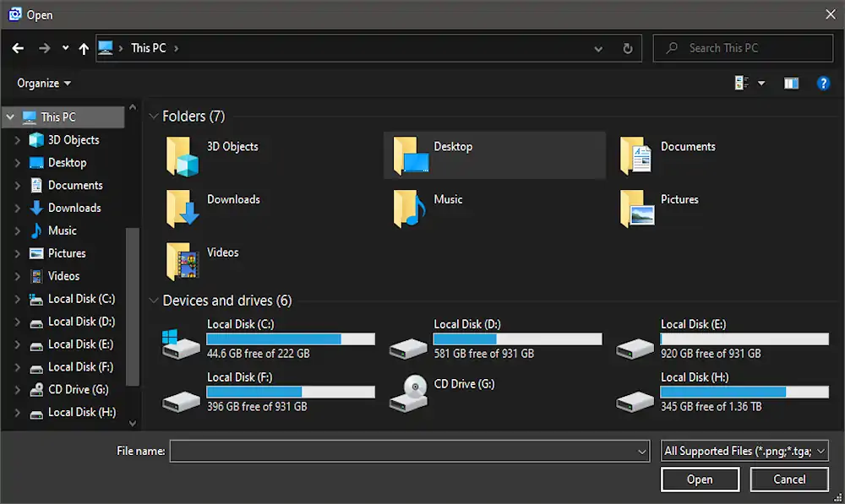
Task: Select Local Disk (F:) in the sidebar
Action: [81, 367]
